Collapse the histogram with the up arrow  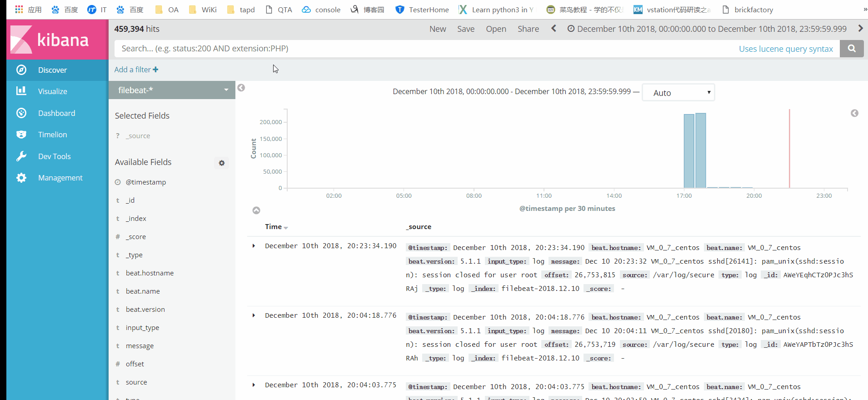[256, 210]
